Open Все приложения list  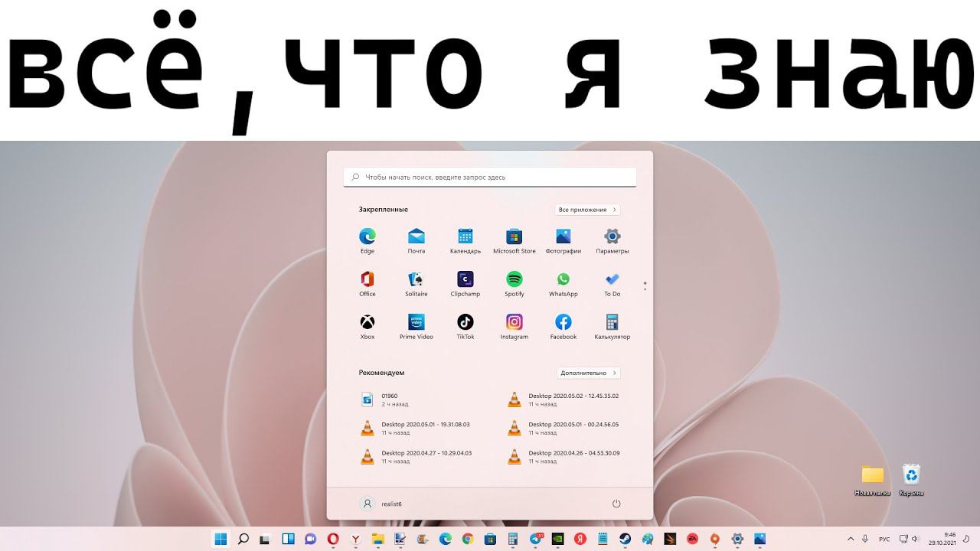pos(587,210)
